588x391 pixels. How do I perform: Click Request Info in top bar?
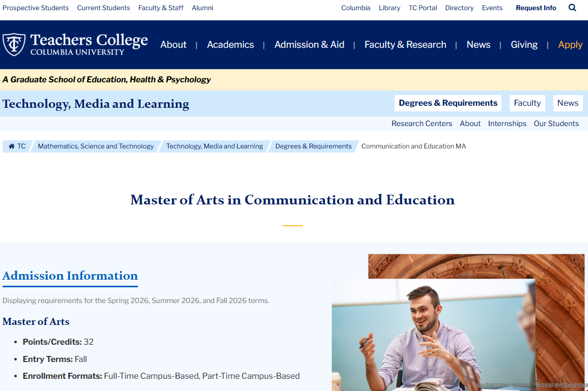(x=536, y=8)
